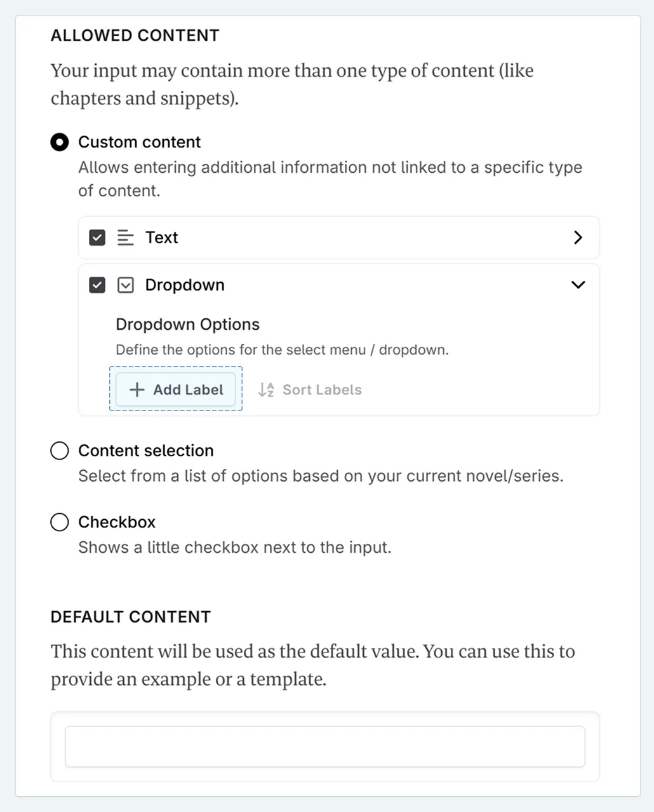Screen dimensions: 654x812
Task: Choose the Checkbox radio option
Action: [x=60, y=522]
